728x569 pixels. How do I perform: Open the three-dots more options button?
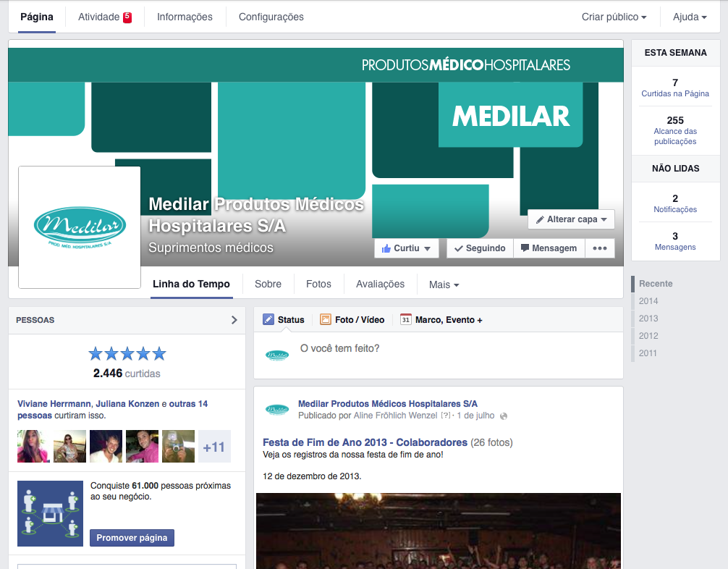(x=600, y=248)
